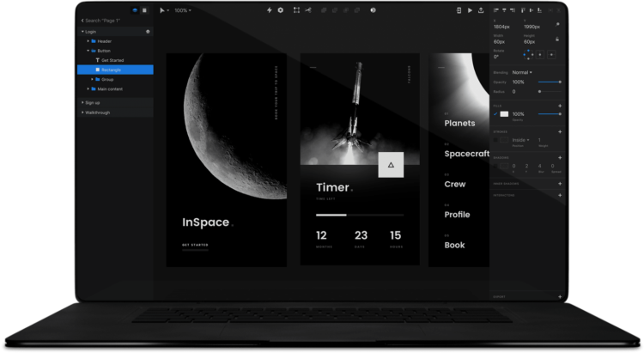The width and height of the screenshot is (644, 353).
Task: Open the stroke position Inside dropdown
Action: tap(521, 140)
